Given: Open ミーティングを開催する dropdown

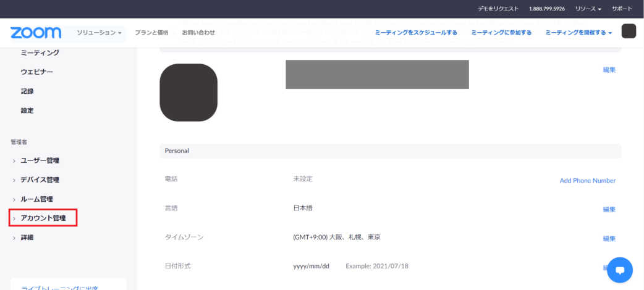Looking at the screenshot, I should coord(578,32).
